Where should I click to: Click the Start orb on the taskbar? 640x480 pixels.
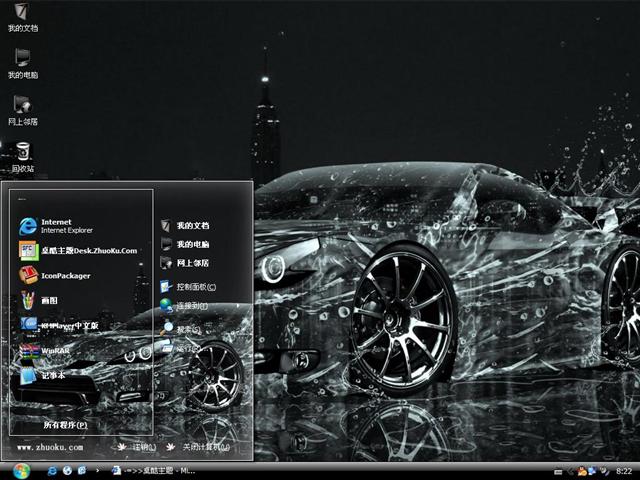click(21, 471)
